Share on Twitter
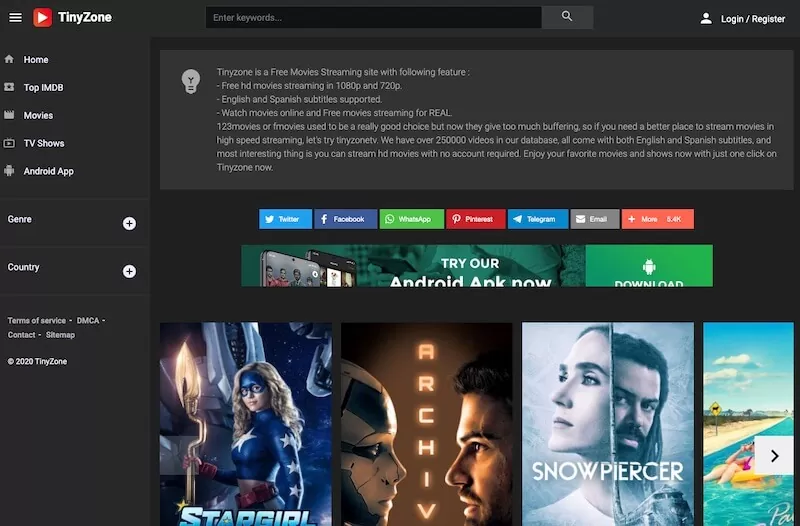The height and width of the screenshot is (526, 800). pyautogui.click(x=285, y=219)
